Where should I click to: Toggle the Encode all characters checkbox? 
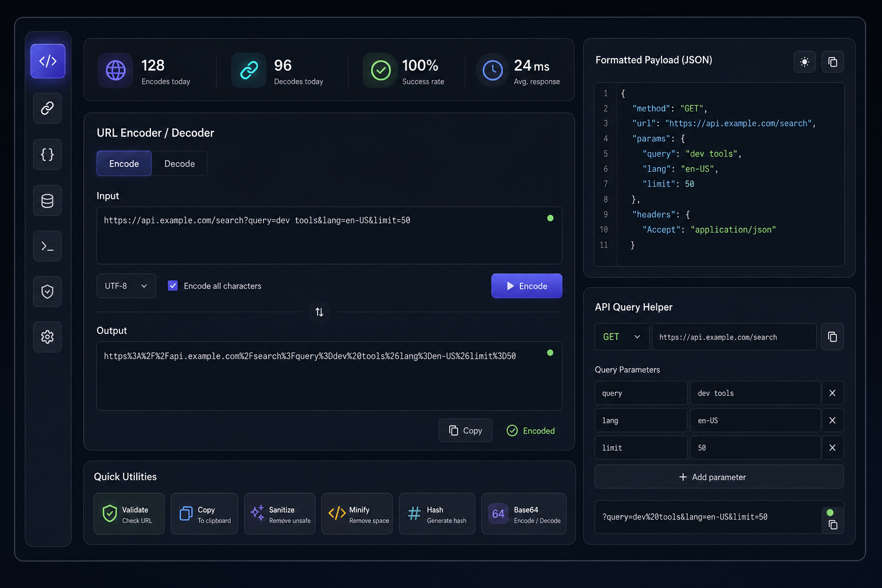[x=173, y=285]
